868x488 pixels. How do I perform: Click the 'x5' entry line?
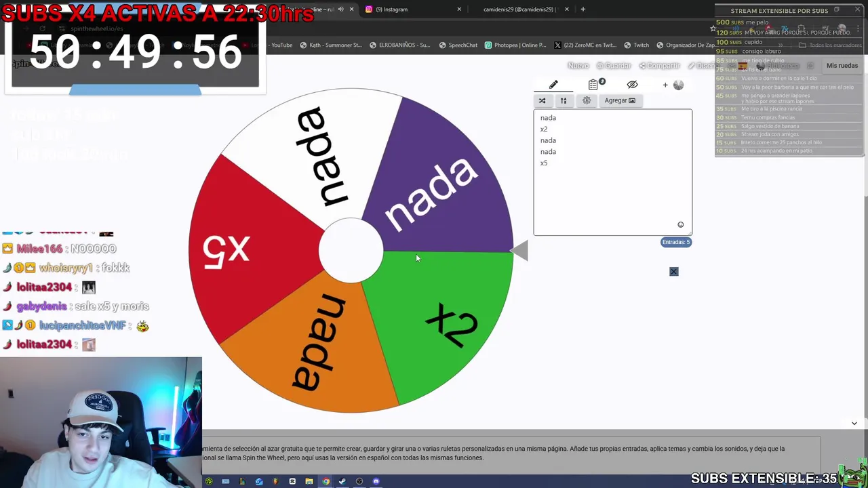[x=544, y=163]
